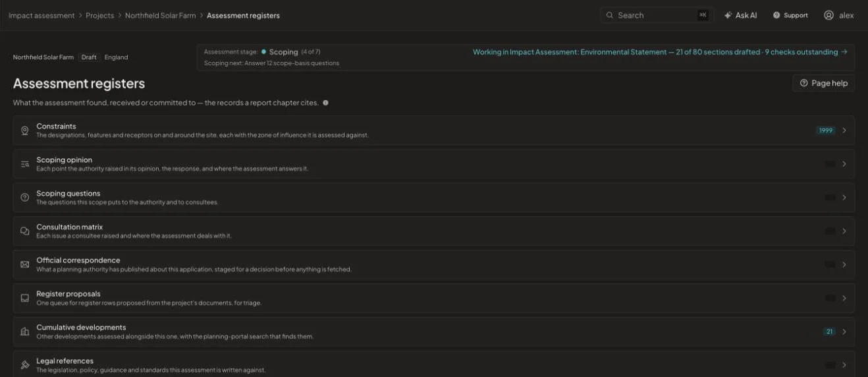
Task: Expand the Cumulative developments row chevron
Action: (x=844, y=332)
